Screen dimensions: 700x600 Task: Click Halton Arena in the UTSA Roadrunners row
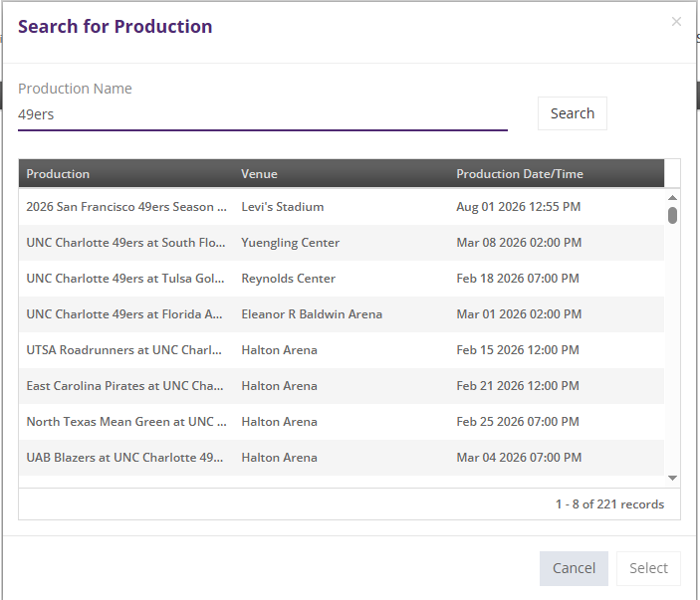click(x=280, y=350)
